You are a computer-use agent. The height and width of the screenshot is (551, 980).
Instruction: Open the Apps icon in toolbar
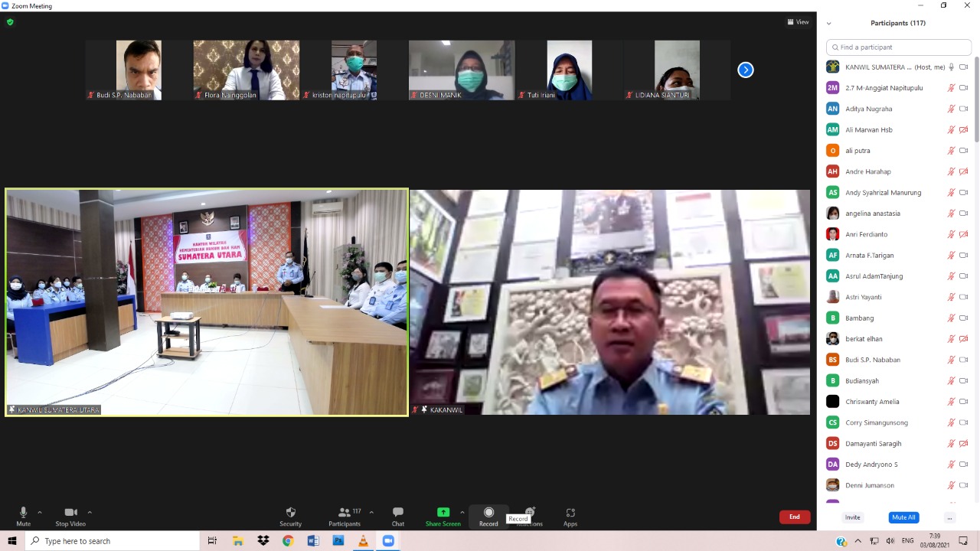click(570, 513)
